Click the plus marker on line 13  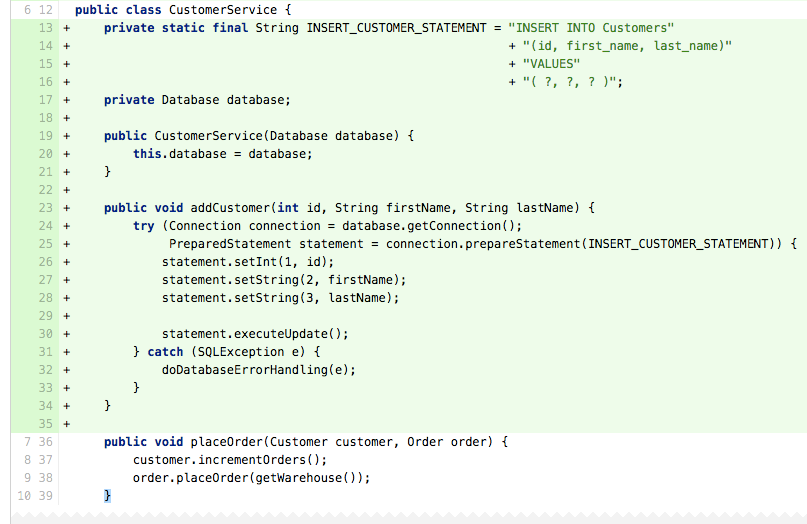[x=66, y=28]
